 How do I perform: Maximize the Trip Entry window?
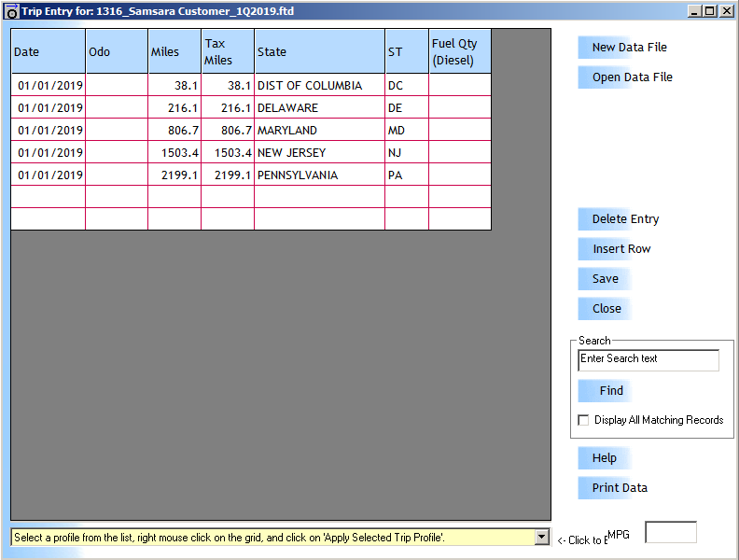coord(710,11)
